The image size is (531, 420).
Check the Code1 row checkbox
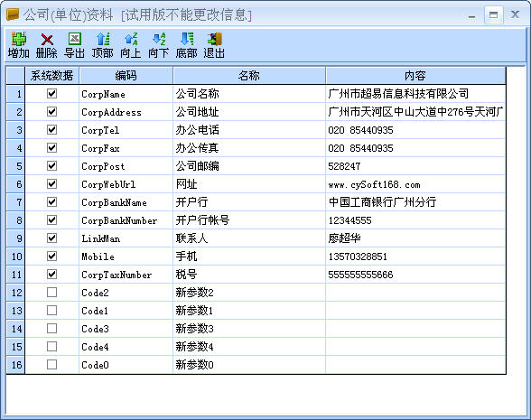click(x=51, y=311)
